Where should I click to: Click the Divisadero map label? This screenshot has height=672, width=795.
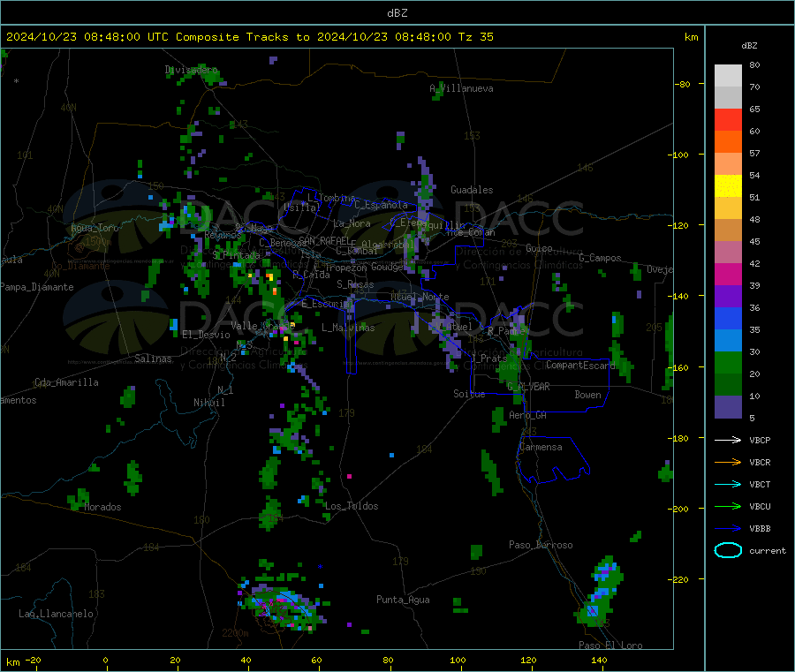191,70
